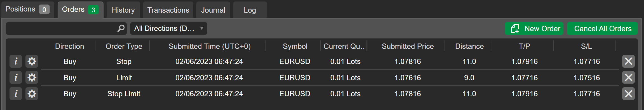Sort by Submitted Price column header
The width and height of the screenshot is (644, 110).
(x=408, y=46)
